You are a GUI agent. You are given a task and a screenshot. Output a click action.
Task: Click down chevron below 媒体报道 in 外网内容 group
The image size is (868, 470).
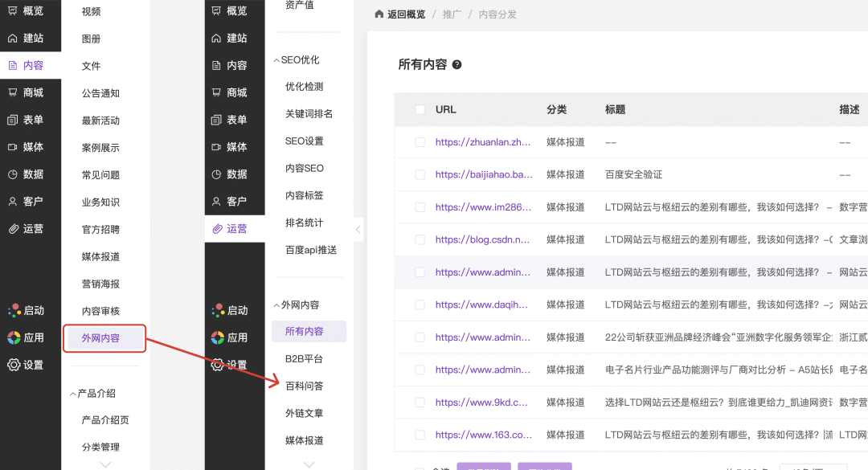pyautogui.click(x=309, y=464)
